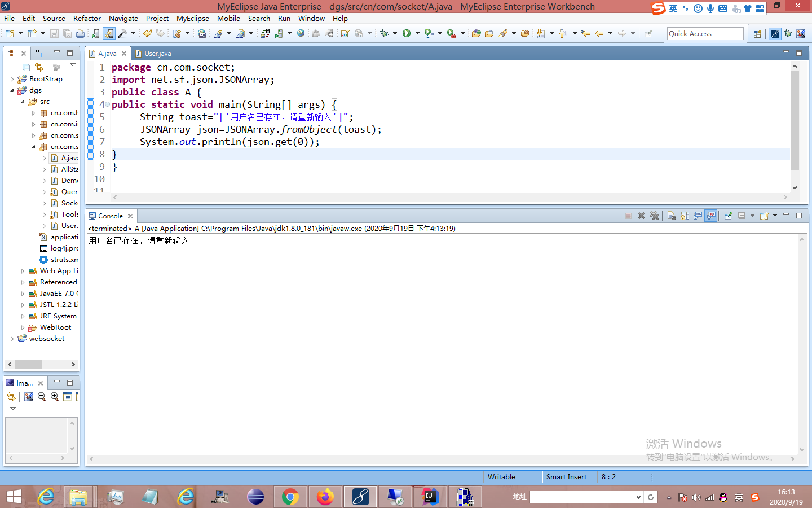This screenshot has height=508, width=812.
Task: Open IntelliJ IDEA from the taskbar
Action: point(430,497)
